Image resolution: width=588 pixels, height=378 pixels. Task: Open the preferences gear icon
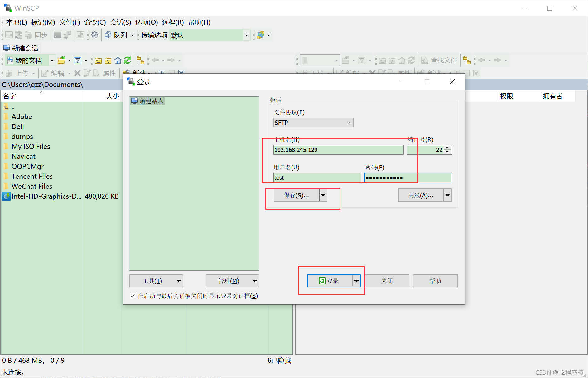point(95,35)
